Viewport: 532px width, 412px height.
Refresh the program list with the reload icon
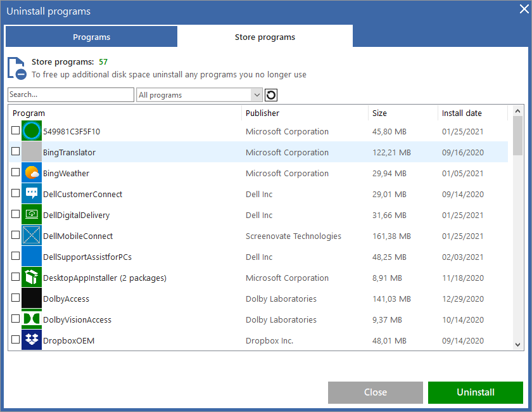[x=271, y=95]
